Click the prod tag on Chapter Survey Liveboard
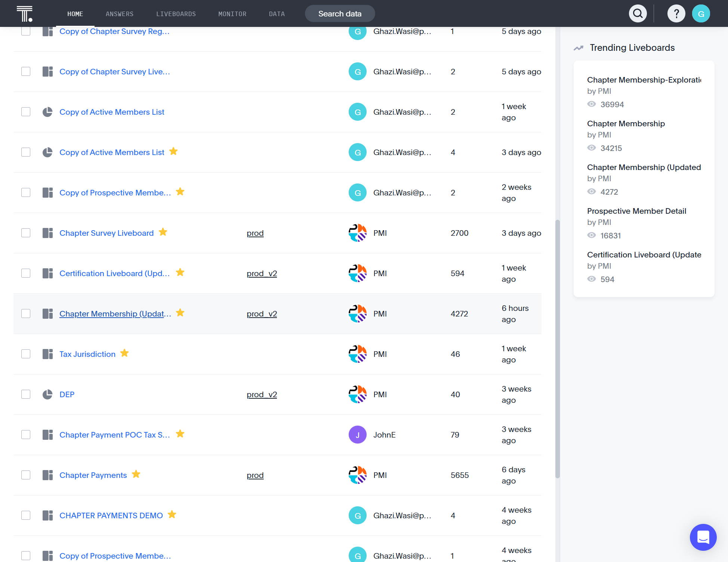The image size is (728, 562). tap(255, 233)
